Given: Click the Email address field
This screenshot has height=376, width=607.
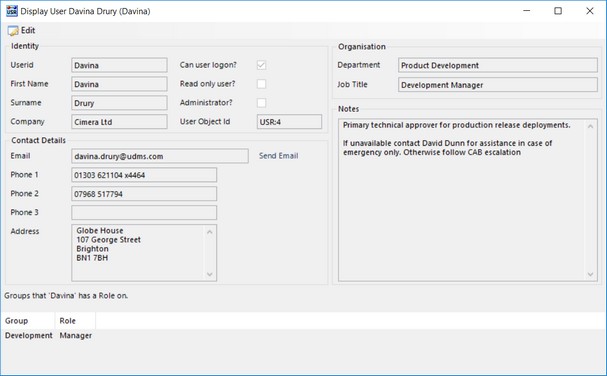Looking at the screenshot, I should 160,156.
